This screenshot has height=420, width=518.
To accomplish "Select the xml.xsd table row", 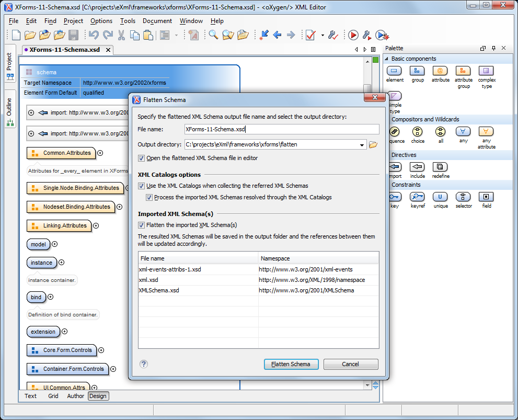I will pyautogui.click(x=258, y=280).
